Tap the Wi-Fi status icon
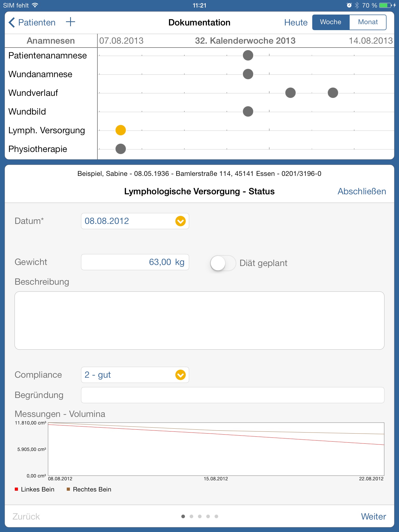The width and height of the screenshot is (399, 532). pyautogui.click(x=35, y=5)
